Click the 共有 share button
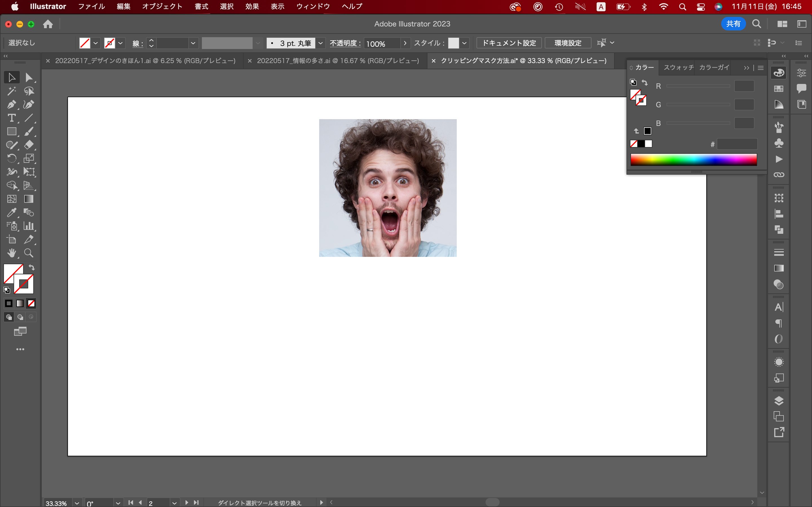Screen dimensions: 812x507 (x=733, y=24)
